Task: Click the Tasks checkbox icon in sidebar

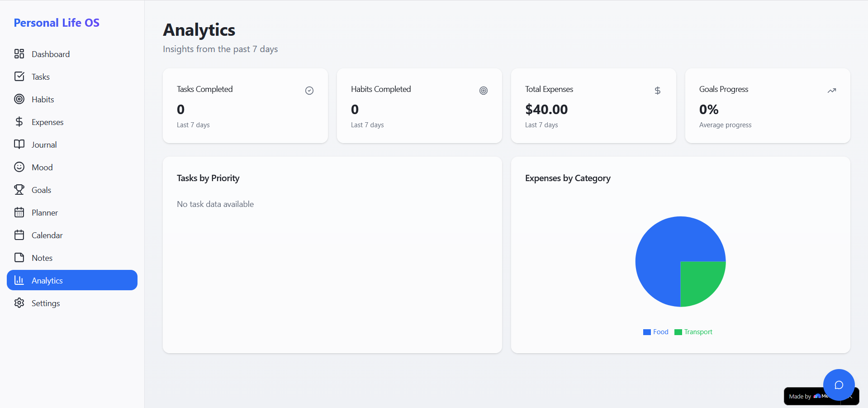Action: [x=19, y=77]
